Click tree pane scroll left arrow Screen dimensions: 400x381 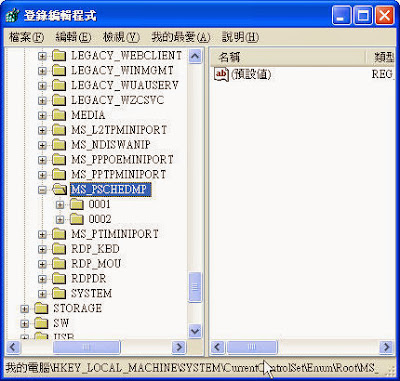pos(13,347)
